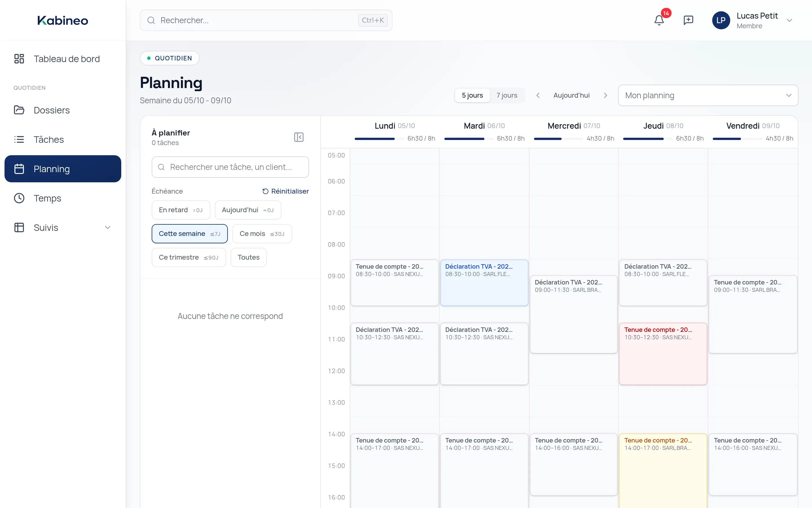Click the Réinitialiser reset icon

[x=265, y=191]
